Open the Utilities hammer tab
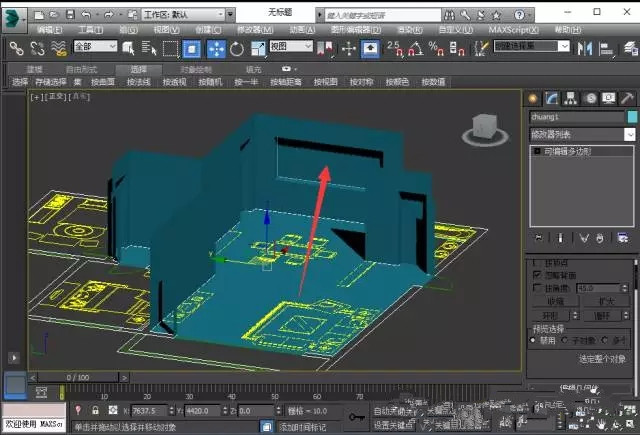The image size is (640, 435). 627,98
